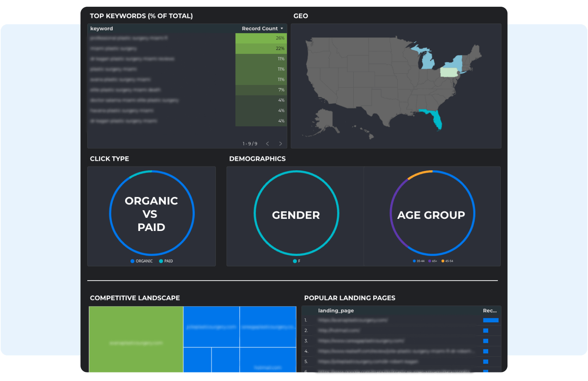The image size is (588, 381).
Task: Open the first landing page link
Action: click(x=353, y=320)
